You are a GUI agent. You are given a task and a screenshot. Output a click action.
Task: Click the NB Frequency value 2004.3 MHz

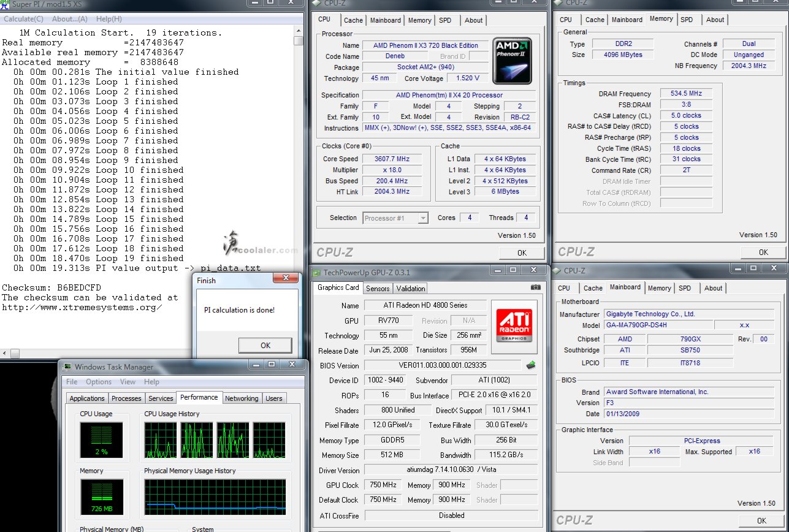[x=749, y=66]
